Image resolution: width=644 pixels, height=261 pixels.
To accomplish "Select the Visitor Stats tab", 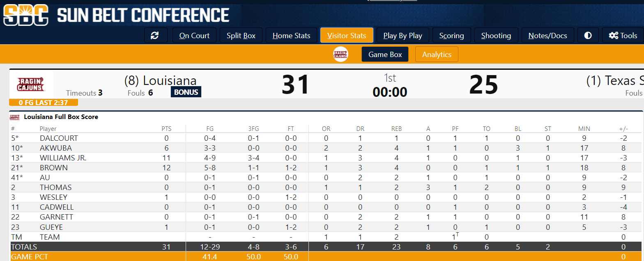I will pyautogui.click(x=346, y=36).
